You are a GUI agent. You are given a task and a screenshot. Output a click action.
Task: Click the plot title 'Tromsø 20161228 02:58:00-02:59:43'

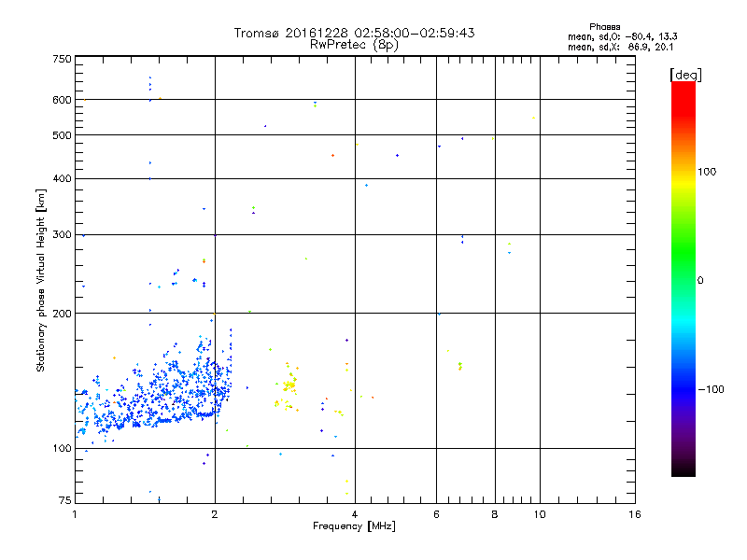pyautogui.click(x=354, y=33)
